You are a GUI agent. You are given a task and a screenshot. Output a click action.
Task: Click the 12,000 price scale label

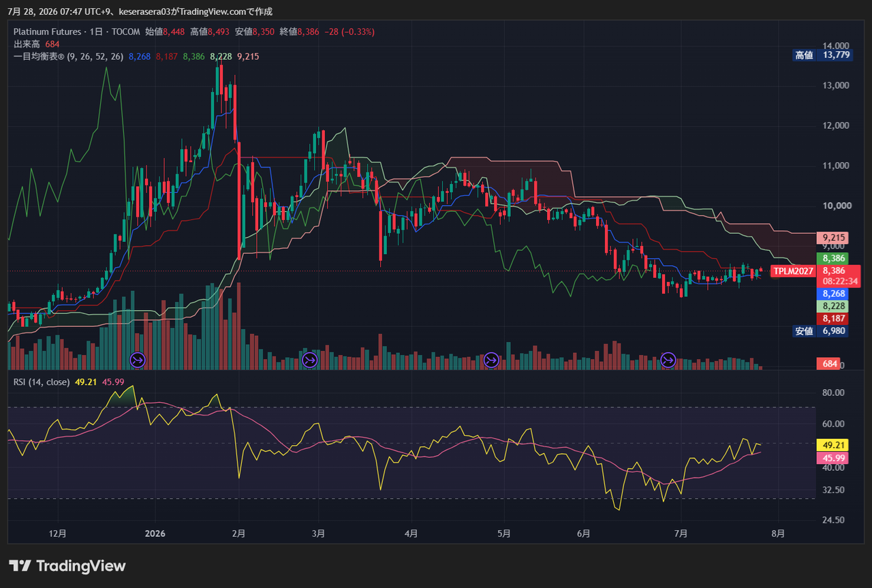click(x=836, y=126)
